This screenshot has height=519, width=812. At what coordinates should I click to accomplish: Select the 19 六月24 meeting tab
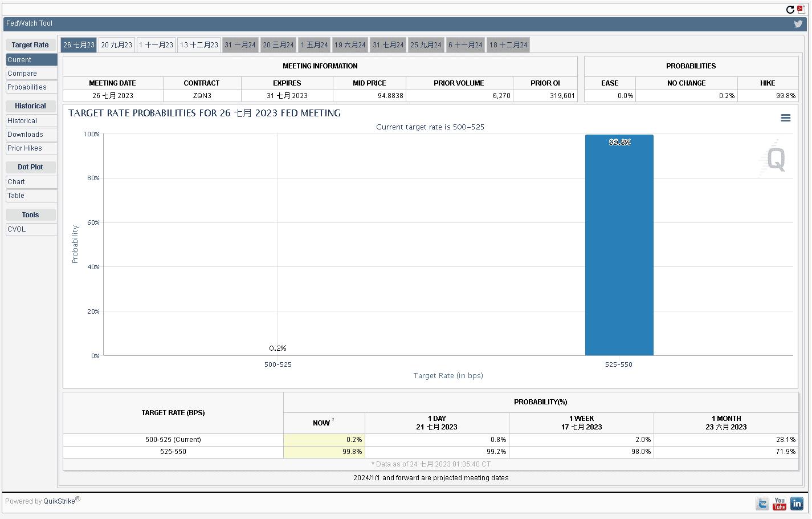click(x=350, y=45)
